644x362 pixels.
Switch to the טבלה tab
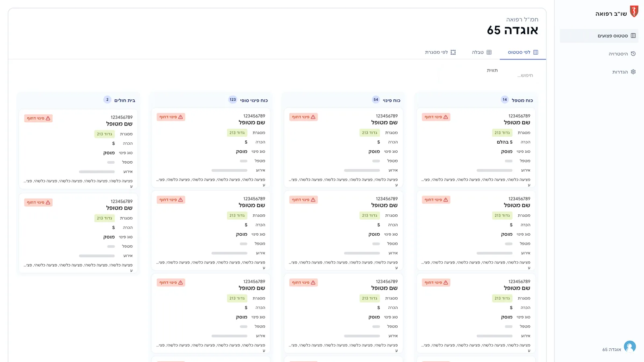tap(482, 52)
